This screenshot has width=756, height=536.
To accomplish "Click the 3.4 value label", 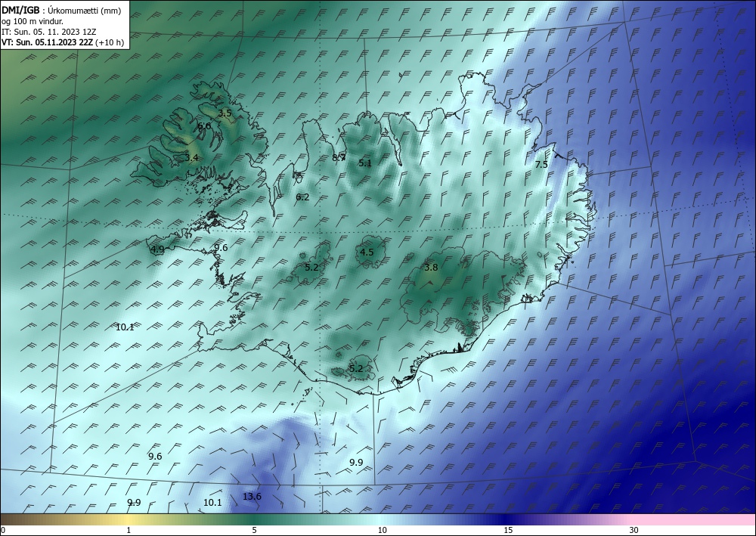I will 191,157.
